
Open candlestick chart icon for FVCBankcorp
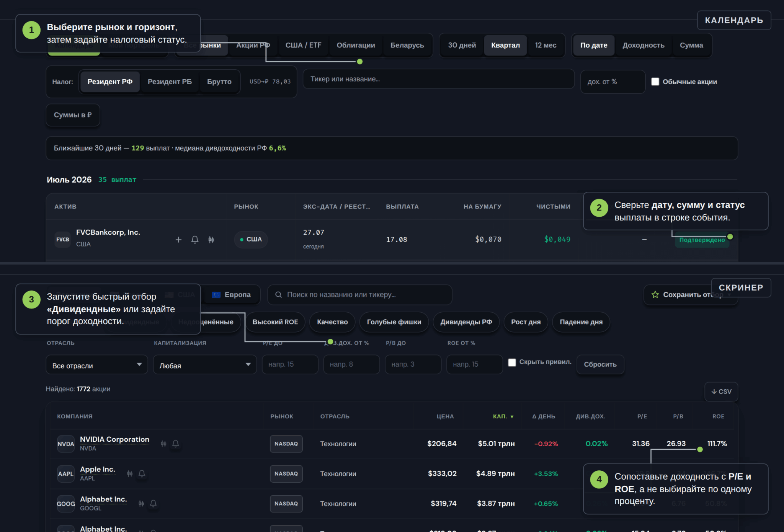pos(211,240)
